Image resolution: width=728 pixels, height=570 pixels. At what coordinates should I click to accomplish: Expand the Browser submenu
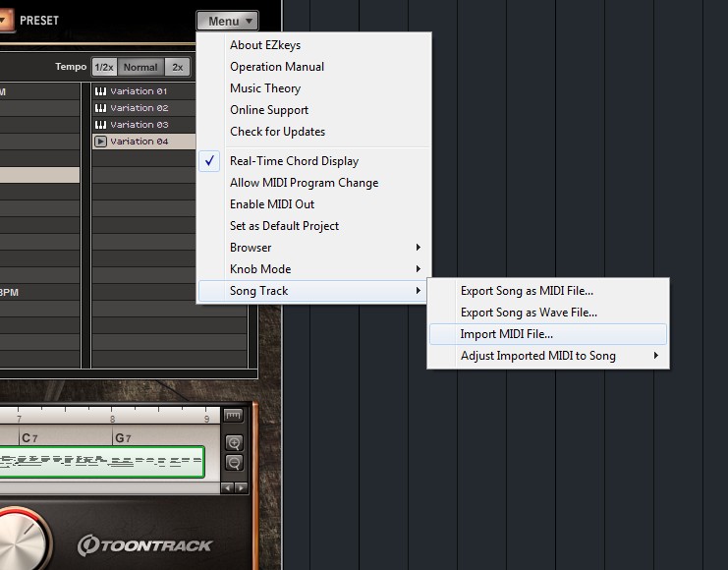(313, 247)
